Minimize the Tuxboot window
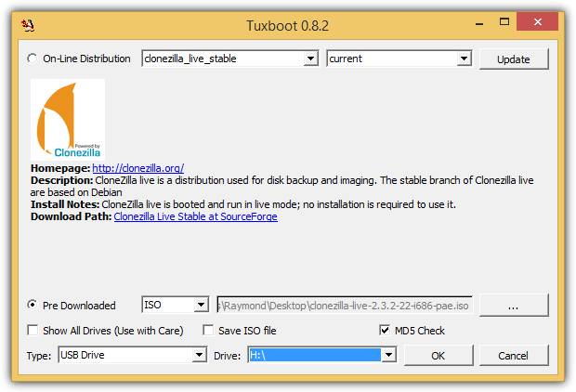This screenshot has width=576, height=392. click(x=479, y=23)
